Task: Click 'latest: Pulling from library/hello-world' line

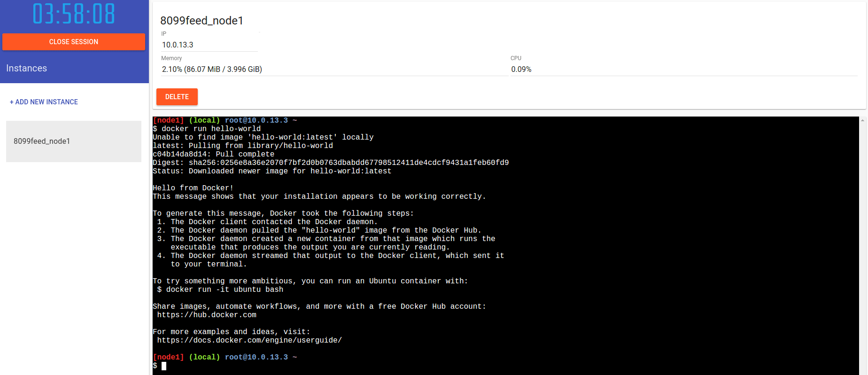Action: [243, 146]
